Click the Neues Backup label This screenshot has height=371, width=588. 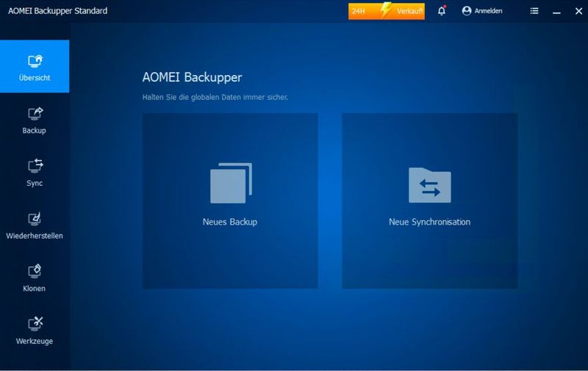coord(230,222)
